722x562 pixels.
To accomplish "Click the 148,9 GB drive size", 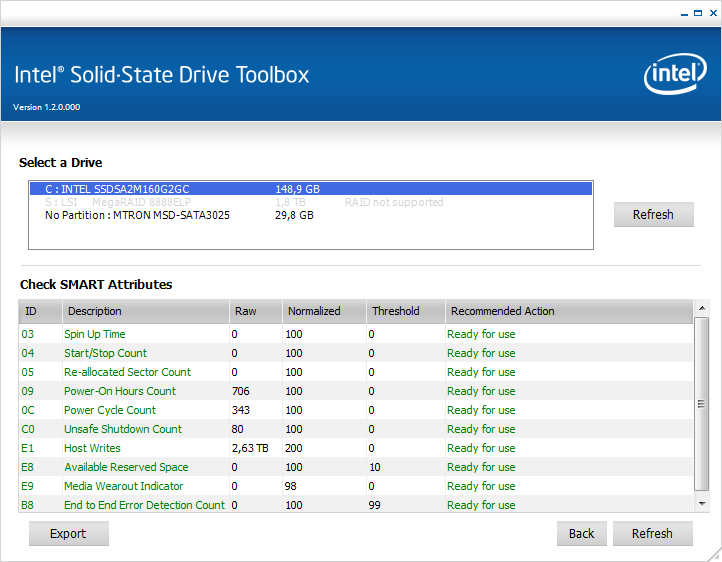I will (x=297, y=189).
